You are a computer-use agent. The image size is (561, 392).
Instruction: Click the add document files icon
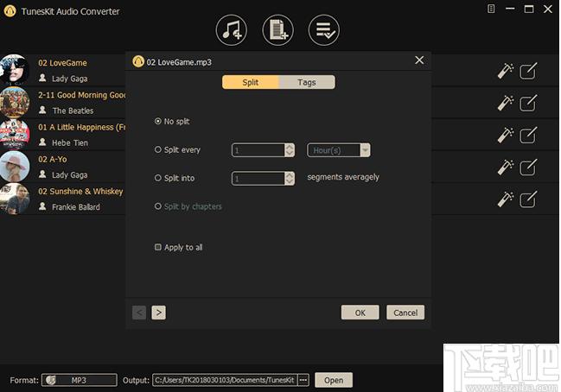pyautogui.click(x=277, y=30)
